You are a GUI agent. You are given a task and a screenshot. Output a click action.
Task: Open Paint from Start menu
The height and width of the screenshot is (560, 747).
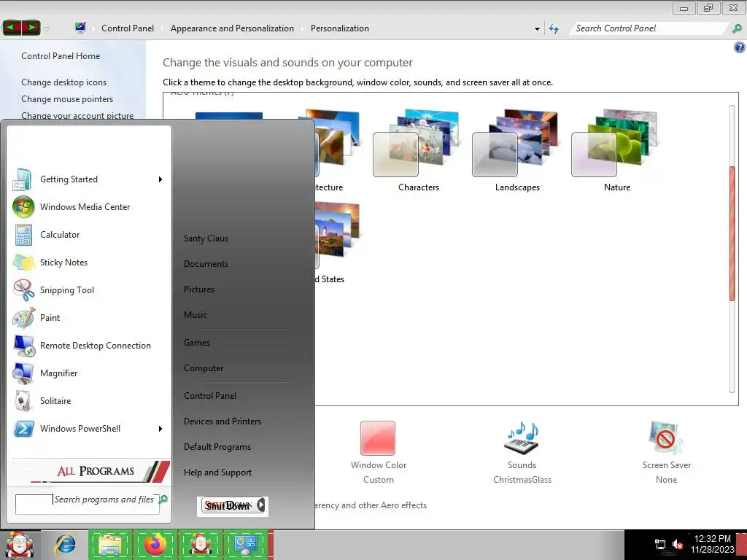(x=88, y=318)
